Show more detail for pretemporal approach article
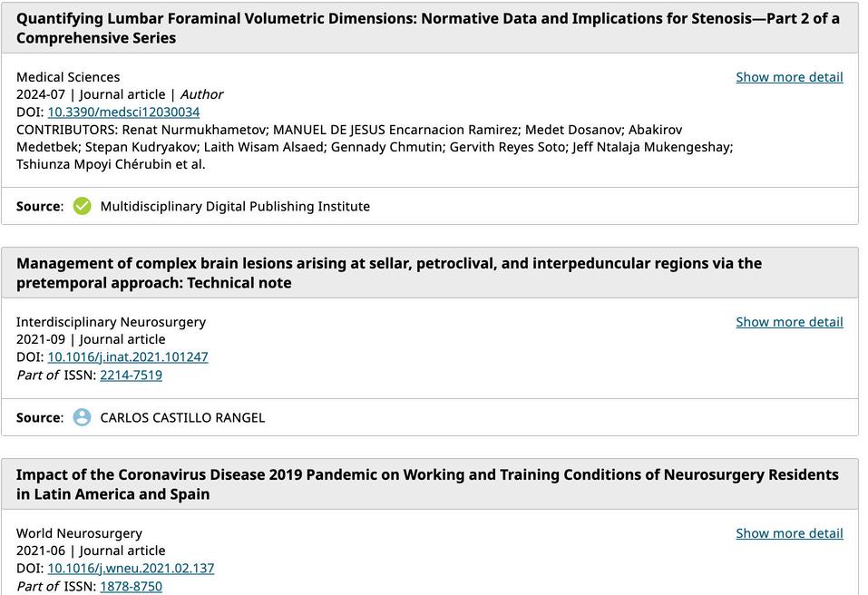 pos(789,322)
